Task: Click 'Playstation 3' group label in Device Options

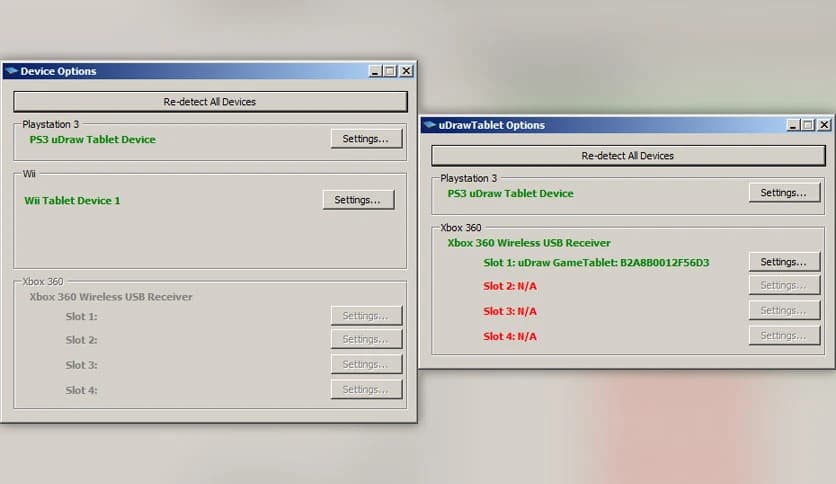Action: click(x=51, y=124)
